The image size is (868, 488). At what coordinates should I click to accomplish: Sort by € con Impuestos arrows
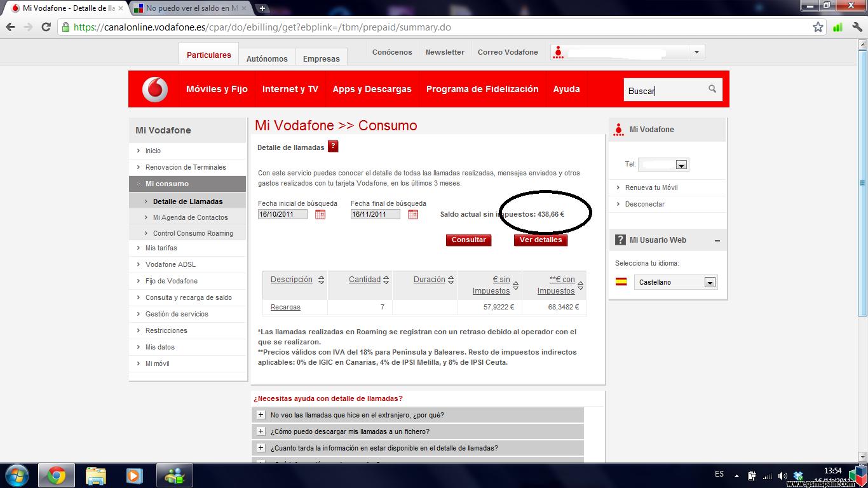click(580, 286)
